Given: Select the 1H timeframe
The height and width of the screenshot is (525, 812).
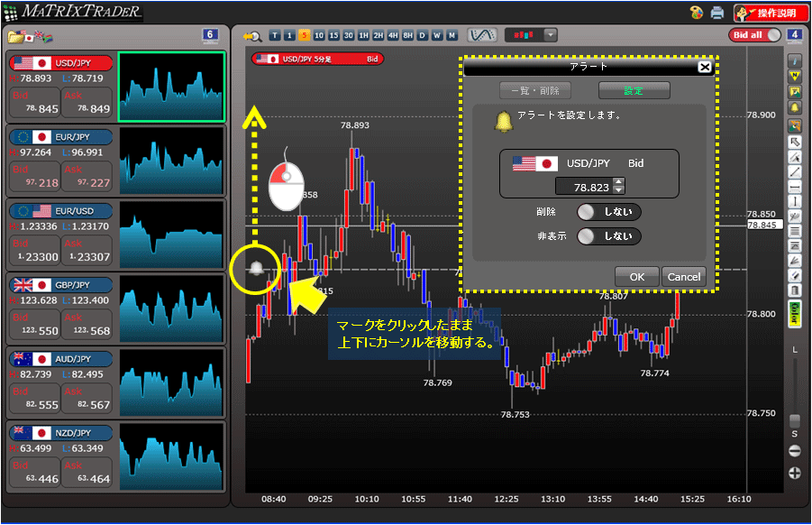Looking at the screenshot, I should [x=363, y=35].
